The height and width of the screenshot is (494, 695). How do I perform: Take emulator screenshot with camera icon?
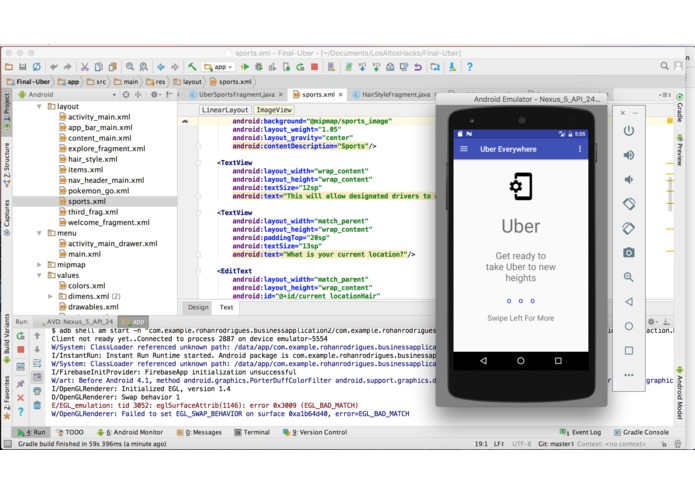[629, 253]
